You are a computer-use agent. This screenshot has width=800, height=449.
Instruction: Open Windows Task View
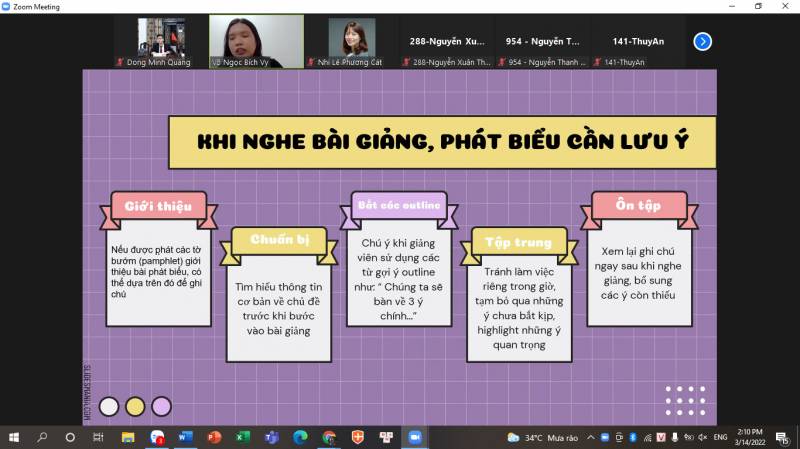[x=98, y=437]
